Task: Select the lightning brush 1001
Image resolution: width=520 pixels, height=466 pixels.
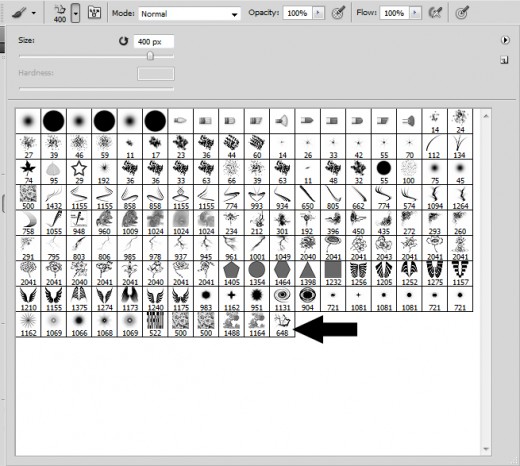Action: (257, 248)
